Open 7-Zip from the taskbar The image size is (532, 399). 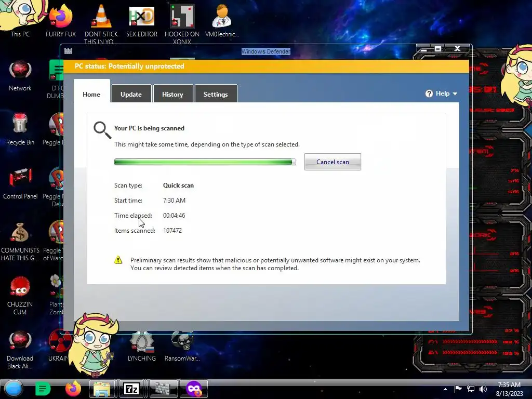point(131,389)
